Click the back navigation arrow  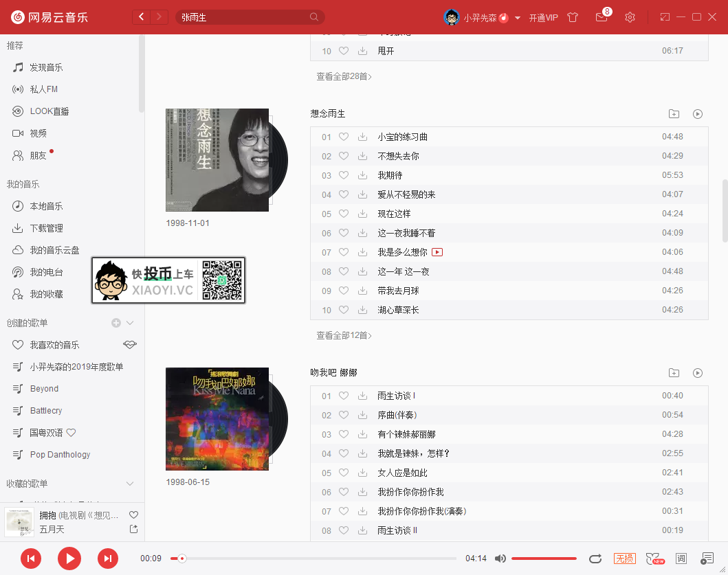point(141,17)
